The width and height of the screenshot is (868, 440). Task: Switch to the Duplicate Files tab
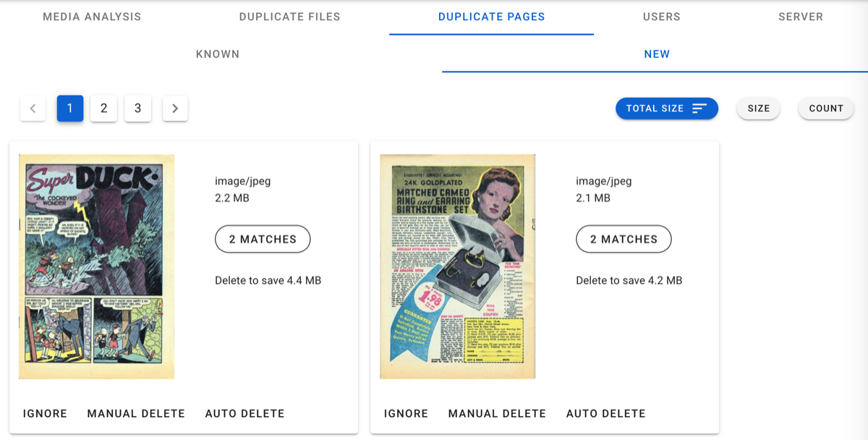(x=289, y=16)
